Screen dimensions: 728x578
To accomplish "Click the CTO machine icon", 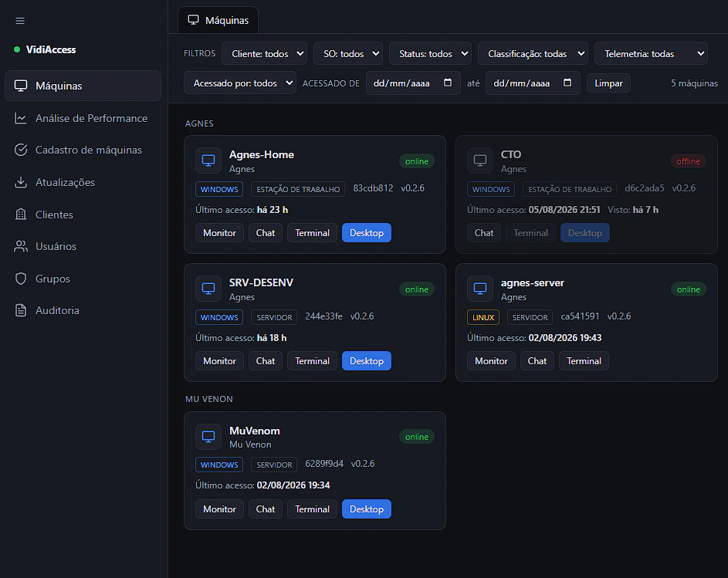I will pos(480,161).
